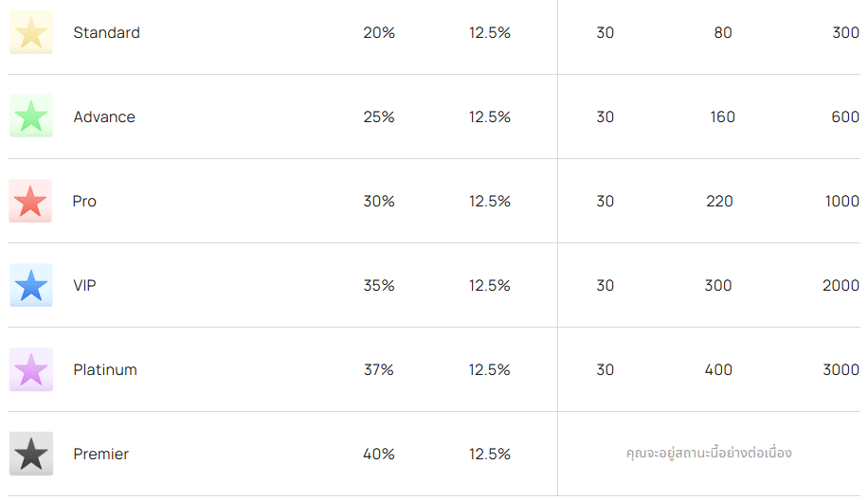Click the 160 value in Advance row
868x500 pixels.
pos(722,116)
